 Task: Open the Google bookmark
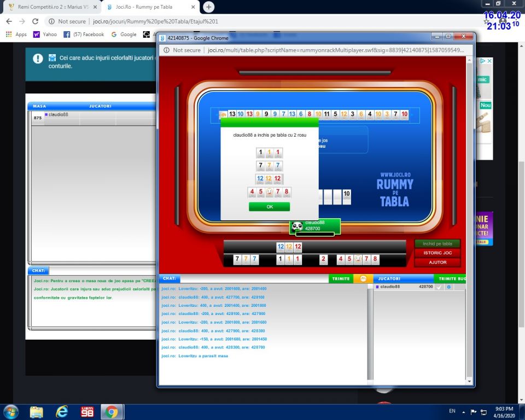point(124,34)
